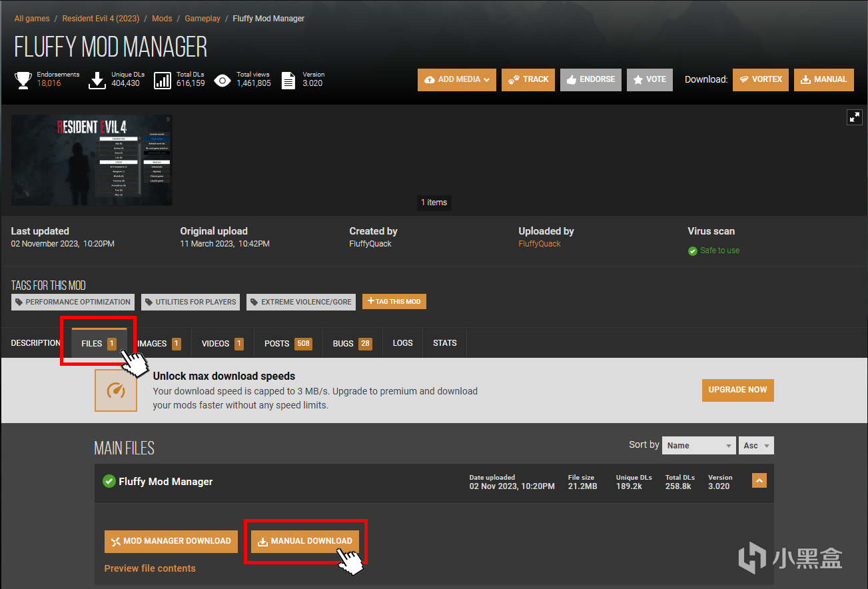Viewport: 868px width, 589px height.
Task: Open the Logs tab
Action: pos(403,343)
